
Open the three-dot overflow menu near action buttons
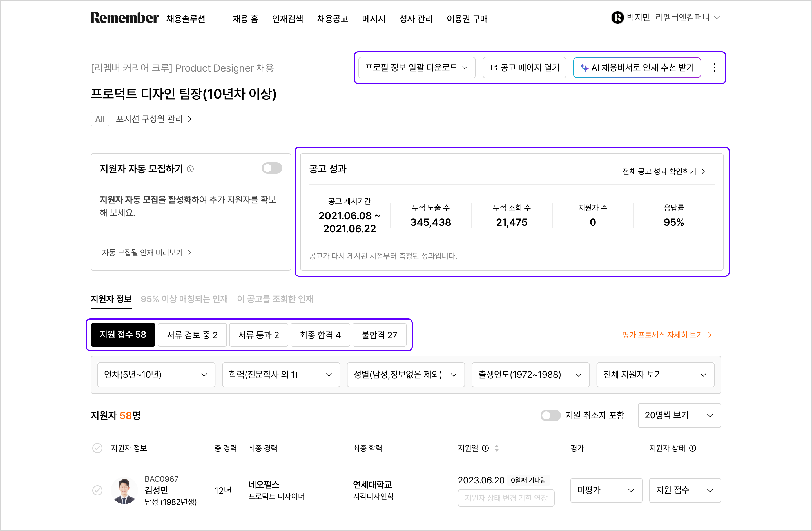714,68
